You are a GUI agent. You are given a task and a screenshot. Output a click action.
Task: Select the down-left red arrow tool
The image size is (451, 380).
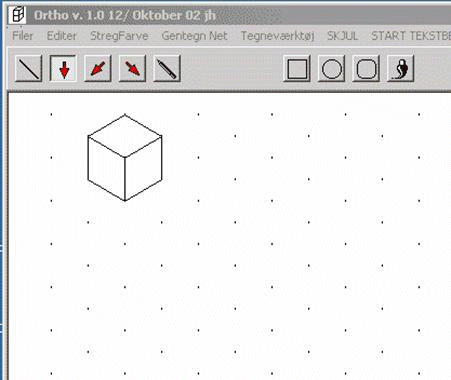[98, 69]
